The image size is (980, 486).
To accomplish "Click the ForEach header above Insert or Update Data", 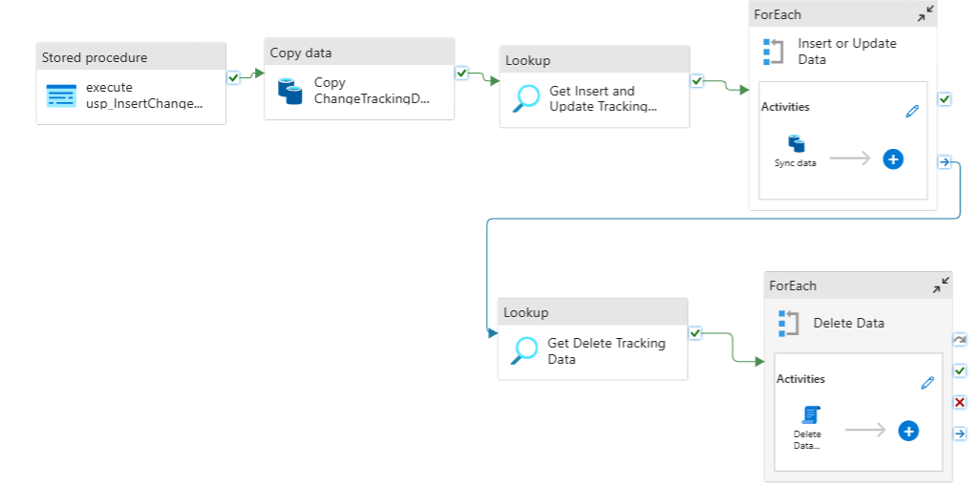I will [843, 13].
